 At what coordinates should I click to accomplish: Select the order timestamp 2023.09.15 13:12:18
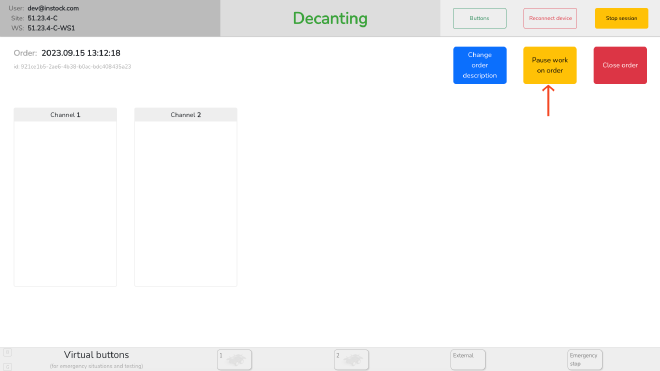81,53
